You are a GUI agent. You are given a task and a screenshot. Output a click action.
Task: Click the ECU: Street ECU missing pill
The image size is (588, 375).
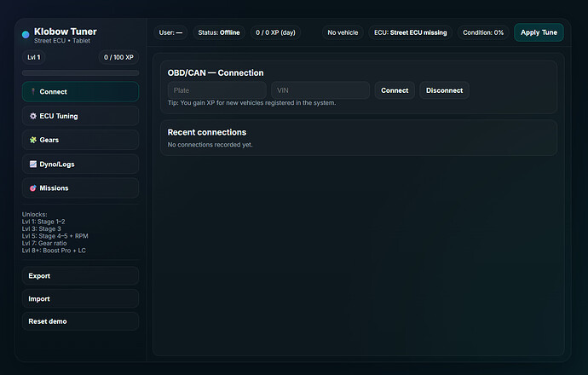click(x=410, y=32)
